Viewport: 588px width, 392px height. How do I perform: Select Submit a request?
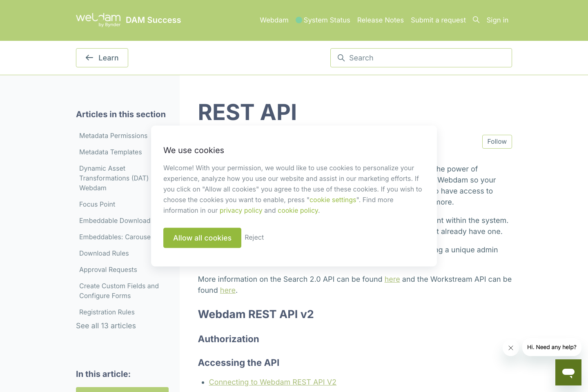[438, 20]
